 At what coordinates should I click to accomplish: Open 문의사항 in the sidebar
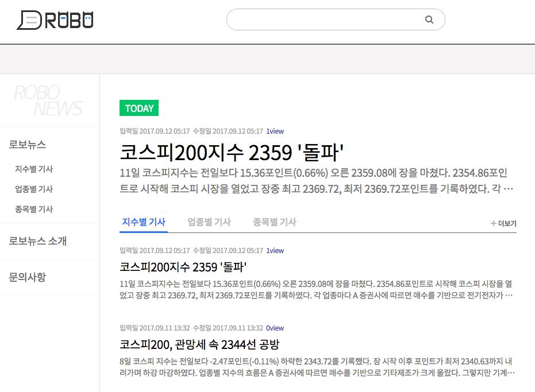tap(28, 277)
